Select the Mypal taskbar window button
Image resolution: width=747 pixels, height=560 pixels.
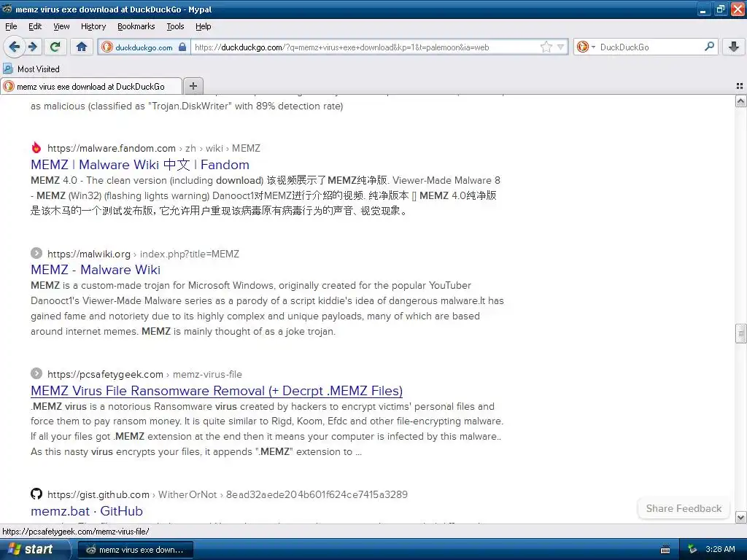pyautogui.click(x=135, y=550)
